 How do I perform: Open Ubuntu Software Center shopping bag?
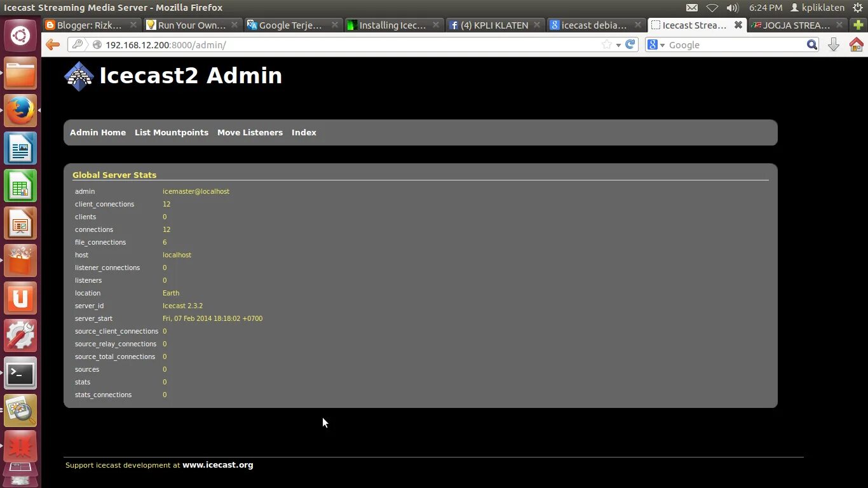[20, 261]
